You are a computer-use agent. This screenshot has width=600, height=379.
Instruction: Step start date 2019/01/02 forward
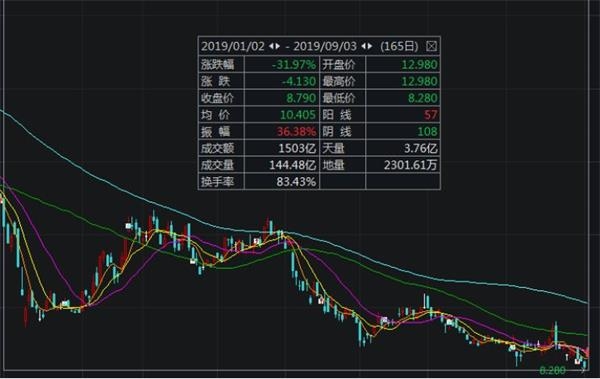click(277, 46)
